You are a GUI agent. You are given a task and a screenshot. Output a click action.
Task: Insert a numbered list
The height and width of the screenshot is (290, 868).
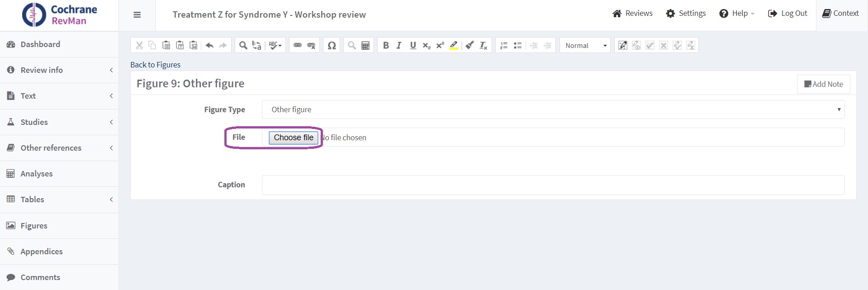click(x=504, y=45)
